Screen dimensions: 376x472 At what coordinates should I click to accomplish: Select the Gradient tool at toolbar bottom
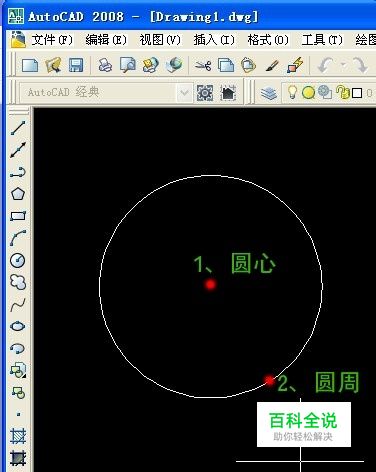(18, 458)
